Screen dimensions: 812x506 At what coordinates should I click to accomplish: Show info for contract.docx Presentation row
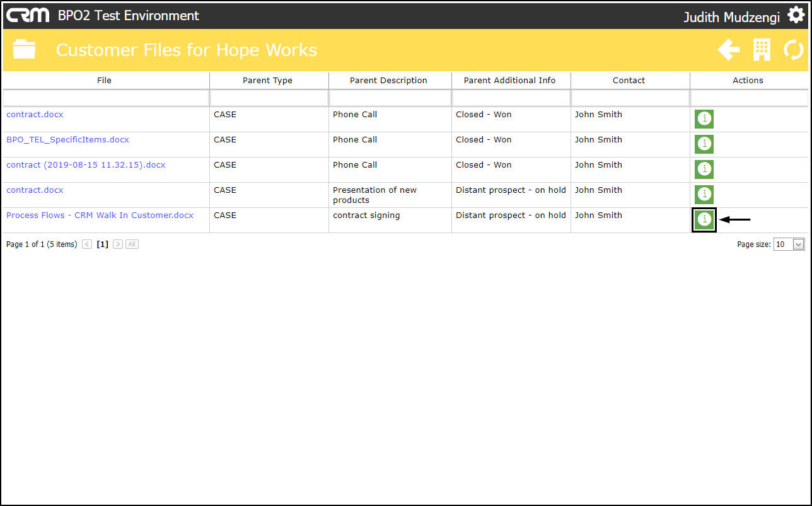[x=704, y=195]
